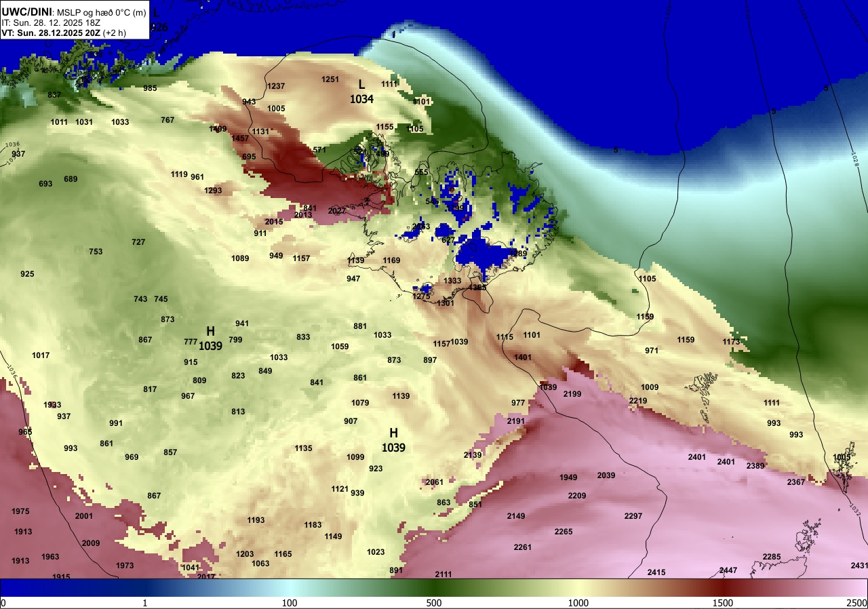Viewport: 868px width, 609px height.
Task: Click the map value '881'
Action: pyautogui.click(x=360, y=326)
